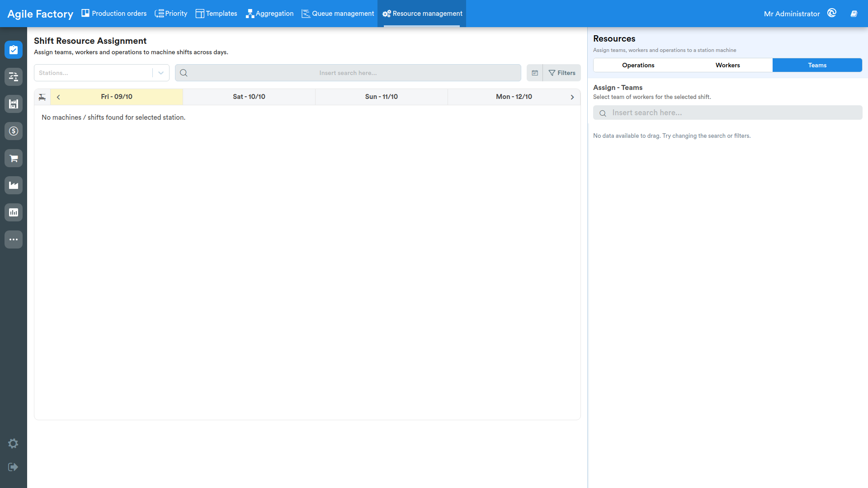Focus the Assign - Teams search field
The height and width of the screenshot is (488, 868).
pyautogui.click(x=727, y=113)
